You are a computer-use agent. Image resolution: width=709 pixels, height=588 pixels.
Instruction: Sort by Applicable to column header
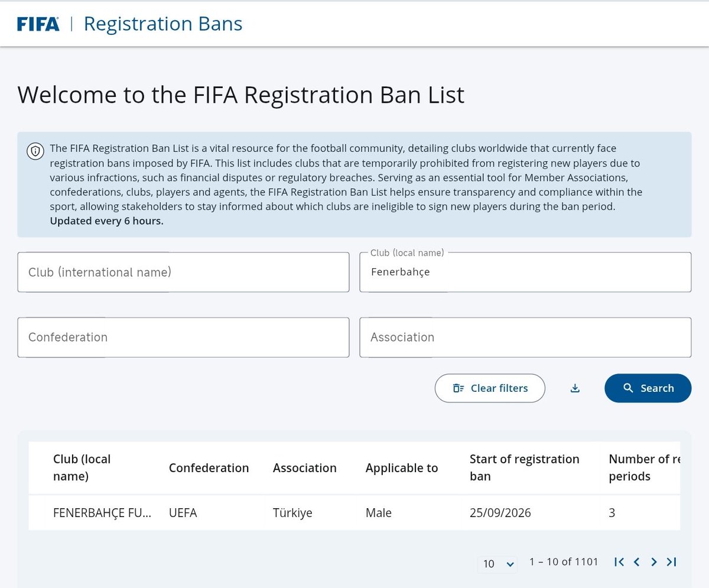tap(402, 468)
